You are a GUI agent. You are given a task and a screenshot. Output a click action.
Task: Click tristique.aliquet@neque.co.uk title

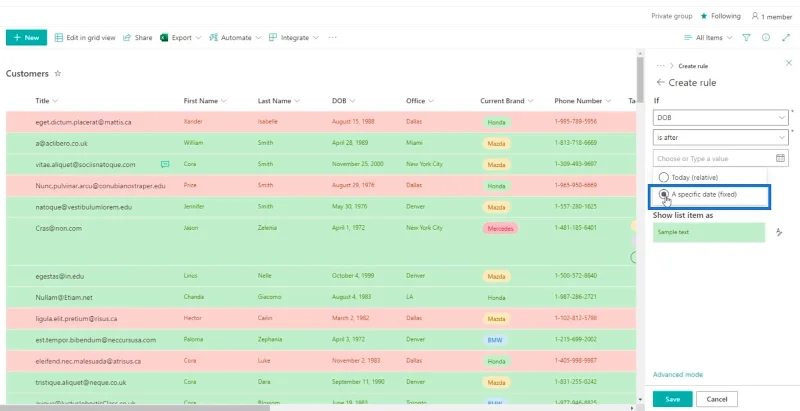[x=81, y=382]
